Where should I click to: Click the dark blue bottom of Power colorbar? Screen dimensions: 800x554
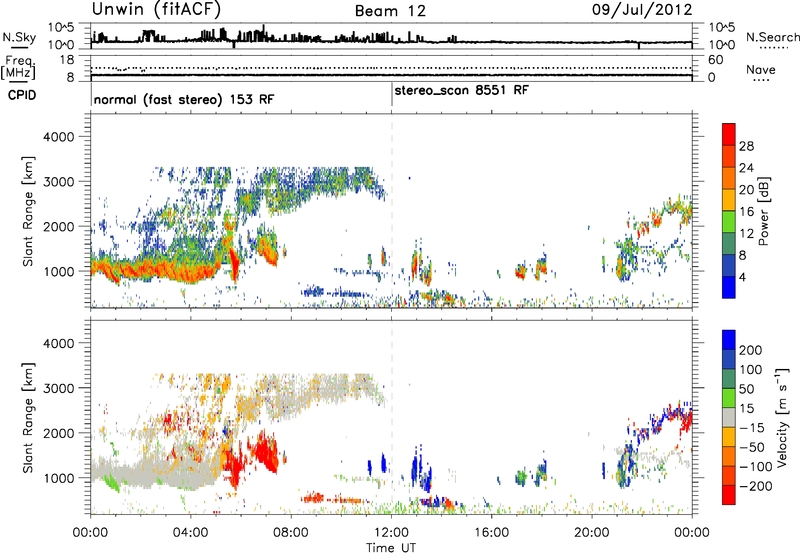click(729, 287)
